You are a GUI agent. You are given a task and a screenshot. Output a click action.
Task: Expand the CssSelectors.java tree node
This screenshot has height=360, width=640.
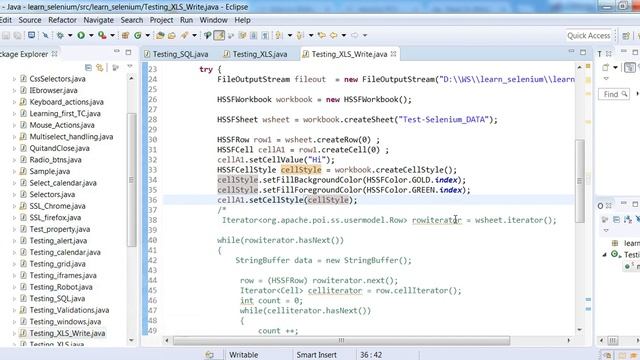[14, 79]
